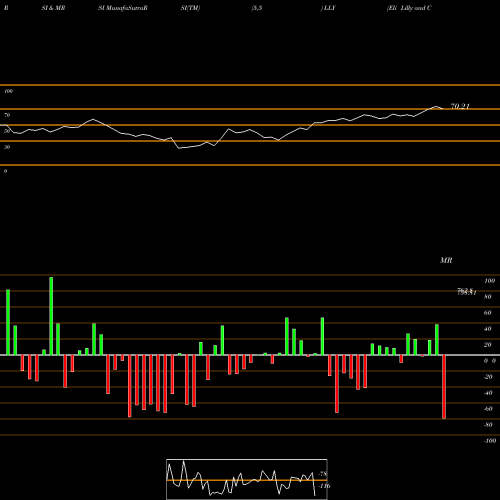Click the 'Eli Lilly and C' company name
500x500 pixels.
tap(409, 8)
